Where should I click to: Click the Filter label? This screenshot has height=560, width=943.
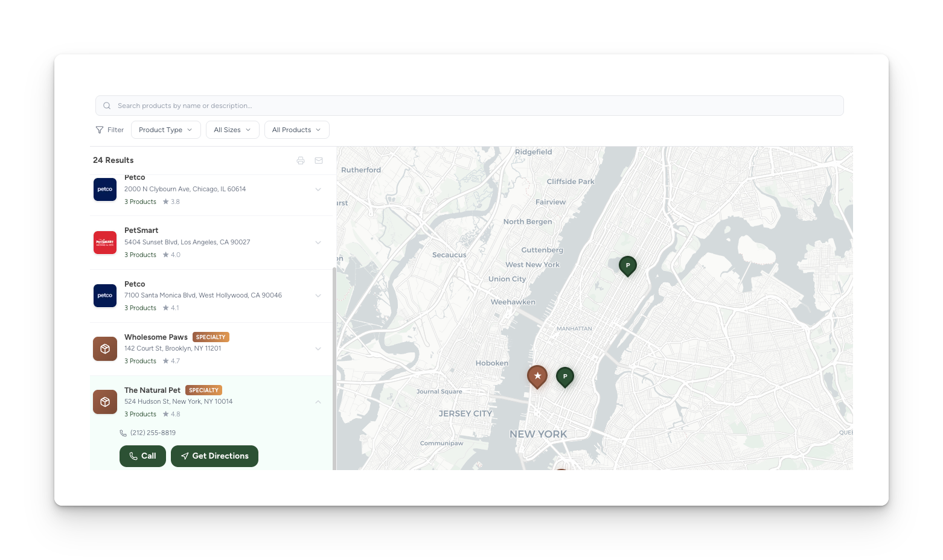(x=115, y=130)
